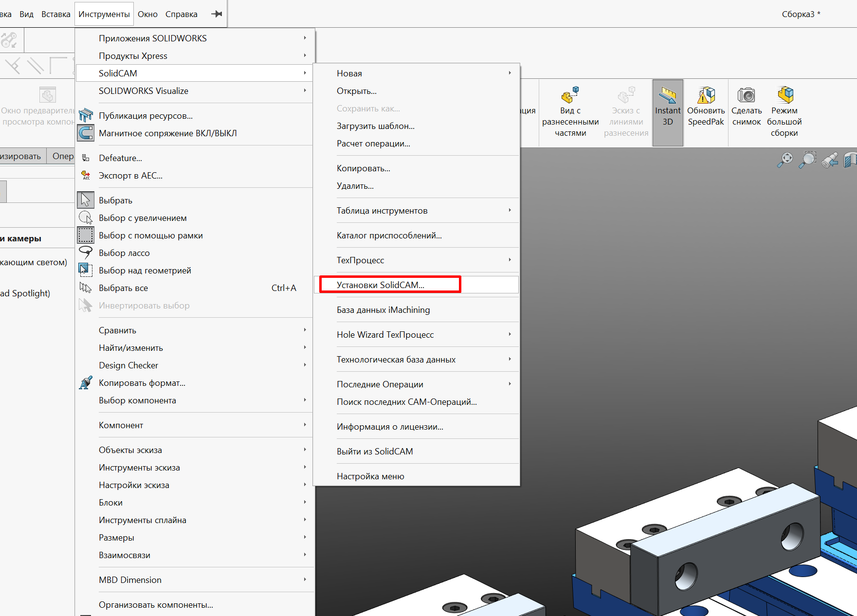Select the Выбор лассо tool

[86, 253]
